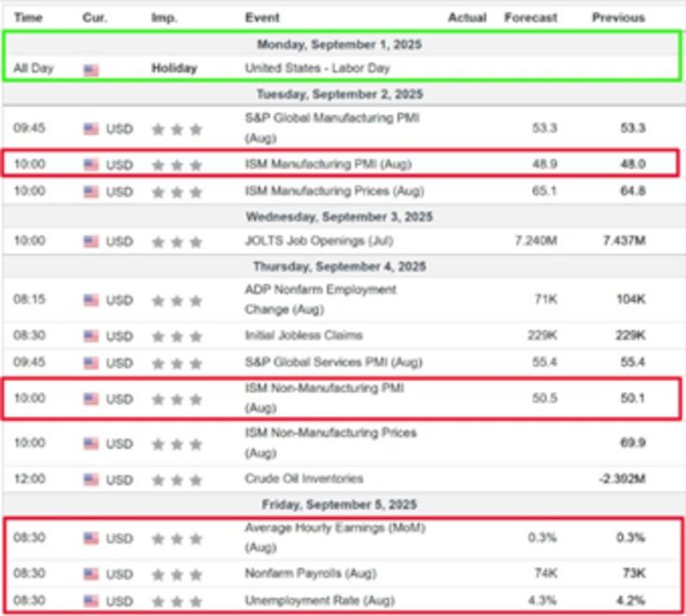Click the Imp. column header

[x=164, y=17]
